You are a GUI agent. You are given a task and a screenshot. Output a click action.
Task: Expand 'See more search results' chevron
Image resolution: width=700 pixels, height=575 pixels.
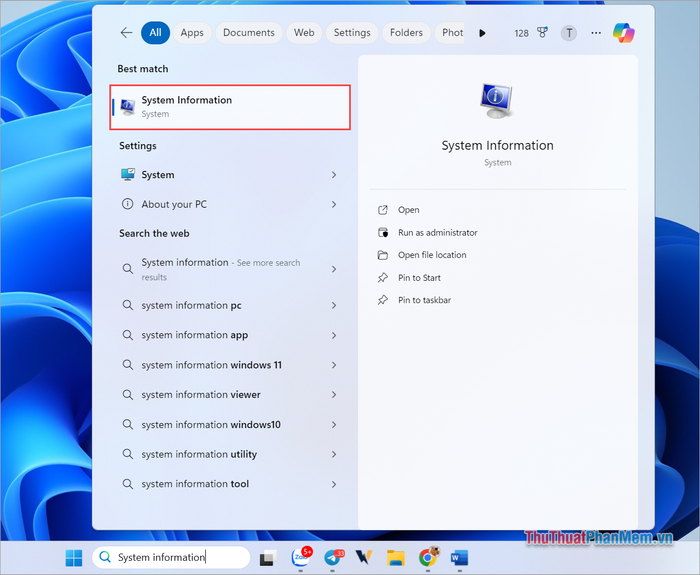[333, 269]
